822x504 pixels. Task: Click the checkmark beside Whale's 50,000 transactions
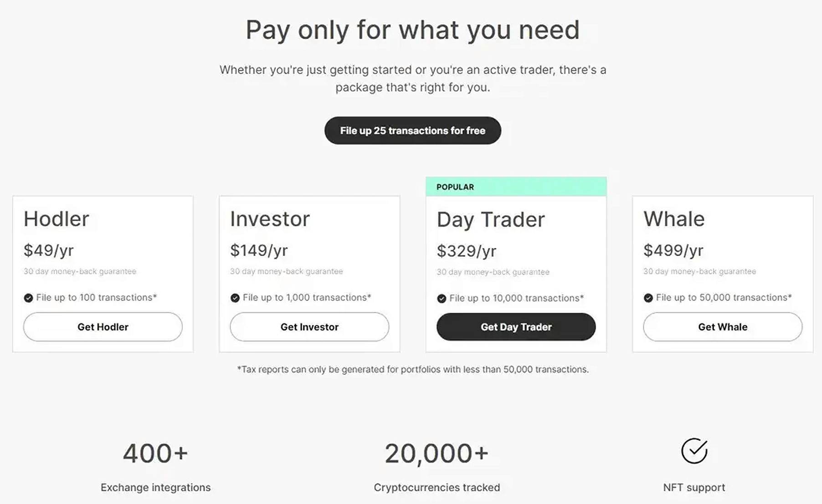(x=648, y=298)
